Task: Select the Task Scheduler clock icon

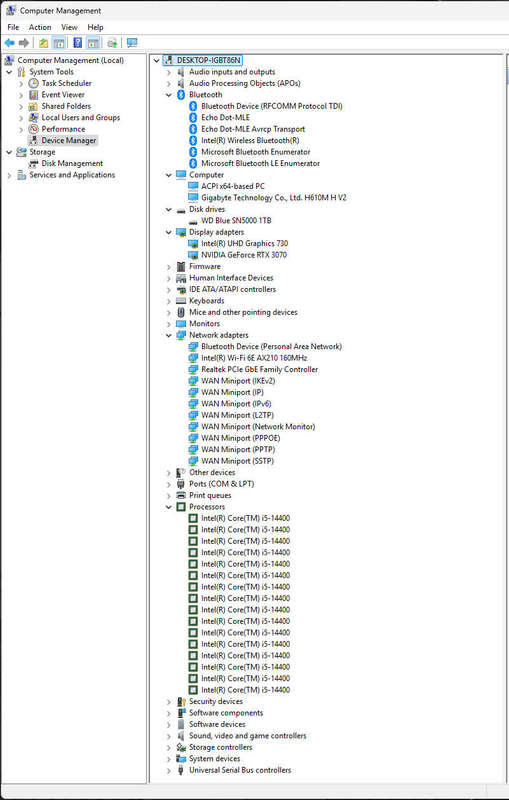Action: (34, 83)
